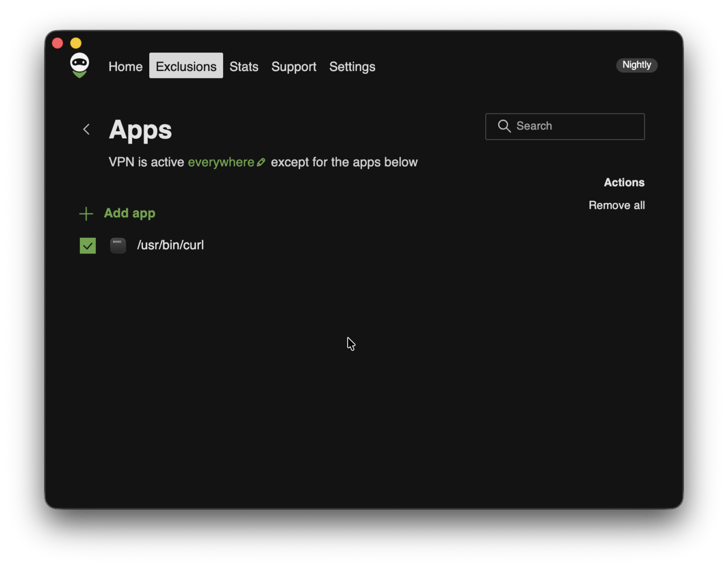This screenshot has width=728, height=568.
Task: Click the green everywhere link
Action: [221, 162]
